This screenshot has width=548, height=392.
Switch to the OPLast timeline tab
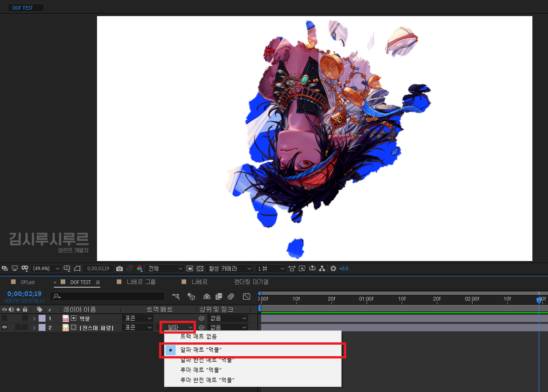click(x=27, y=282)
